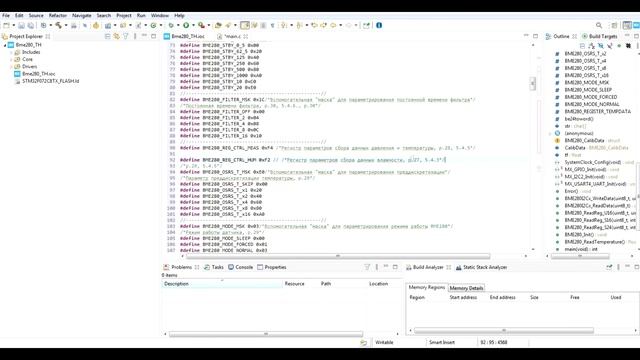640x360 pixels.
Task: Select the Memory Details tab
Action: [466, 288]
